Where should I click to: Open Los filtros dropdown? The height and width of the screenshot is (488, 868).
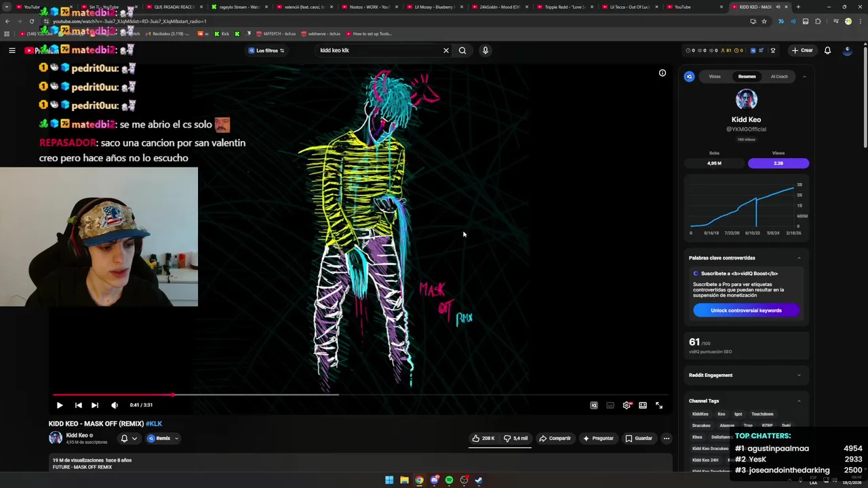click(267, 50)
